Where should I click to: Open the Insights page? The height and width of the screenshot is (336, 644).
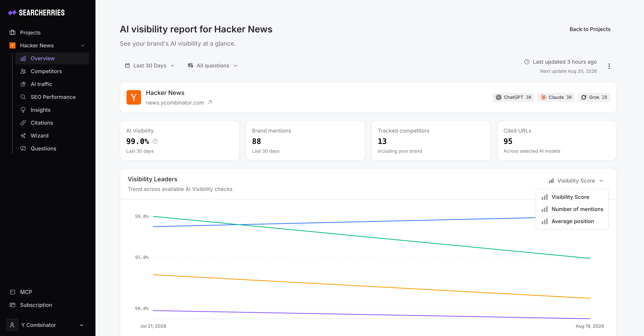pos(52,110)
